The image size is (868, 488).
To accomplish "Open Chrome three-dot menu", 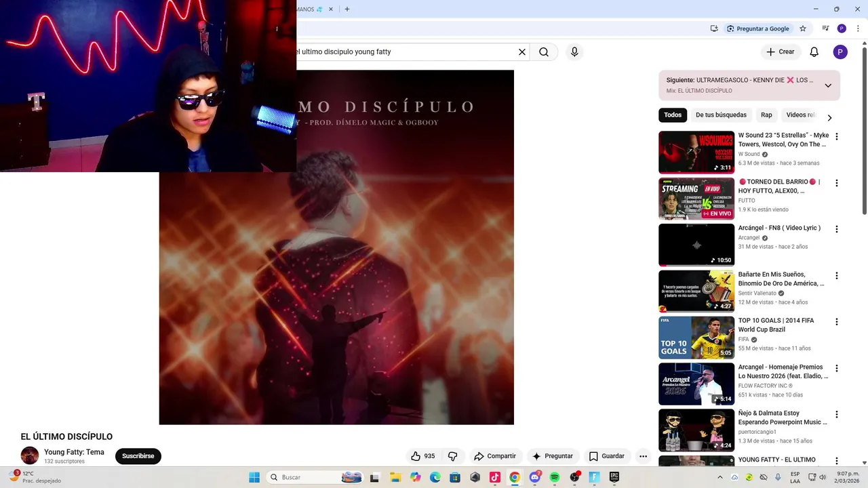I will click(858, 28).
